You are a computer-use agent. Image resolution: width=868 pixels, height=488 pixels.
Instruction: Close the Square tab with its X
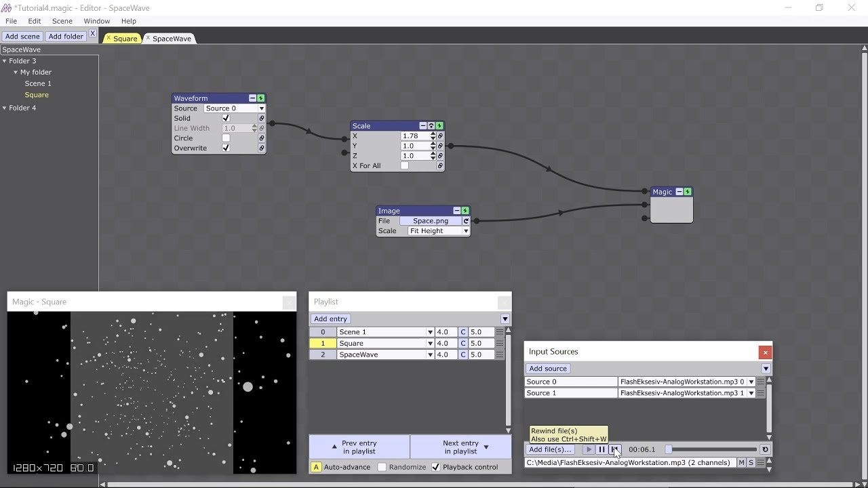coord(108,38)
